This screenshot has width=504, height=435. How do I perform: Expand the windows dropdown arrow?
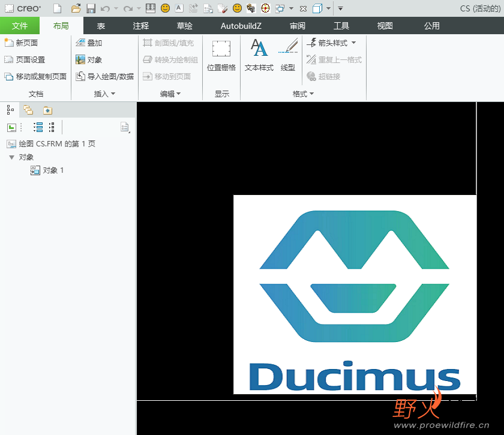[291, 8]
